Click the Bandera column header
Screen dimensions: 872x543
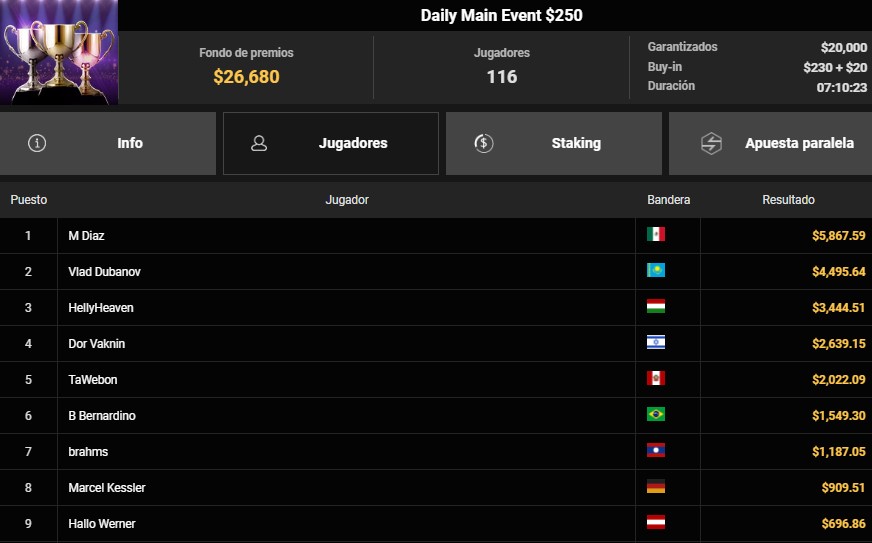coord(668,200)
